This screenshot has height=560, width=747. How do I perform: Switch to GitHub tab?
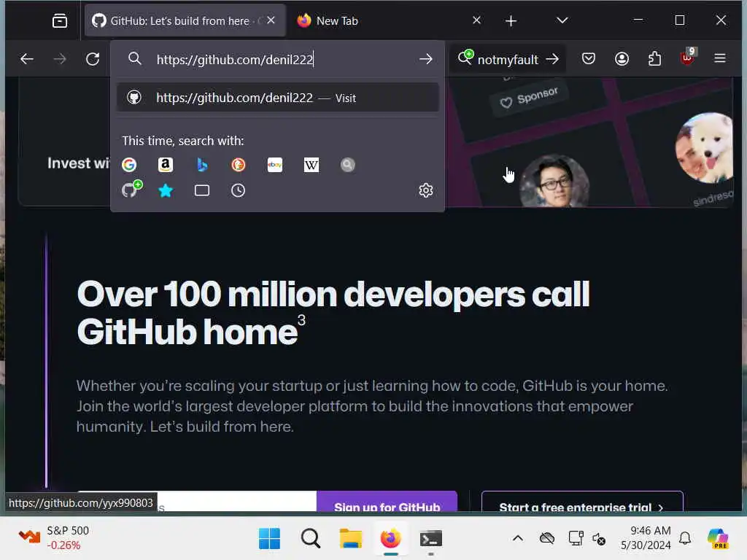(185, 21)
